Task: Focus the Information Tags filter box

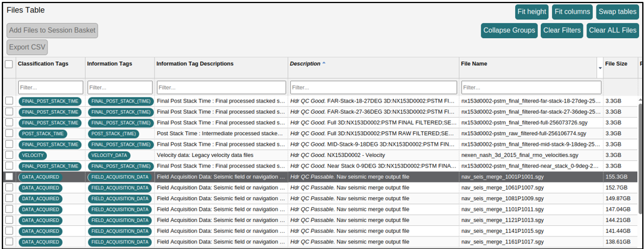Action: 120,87
